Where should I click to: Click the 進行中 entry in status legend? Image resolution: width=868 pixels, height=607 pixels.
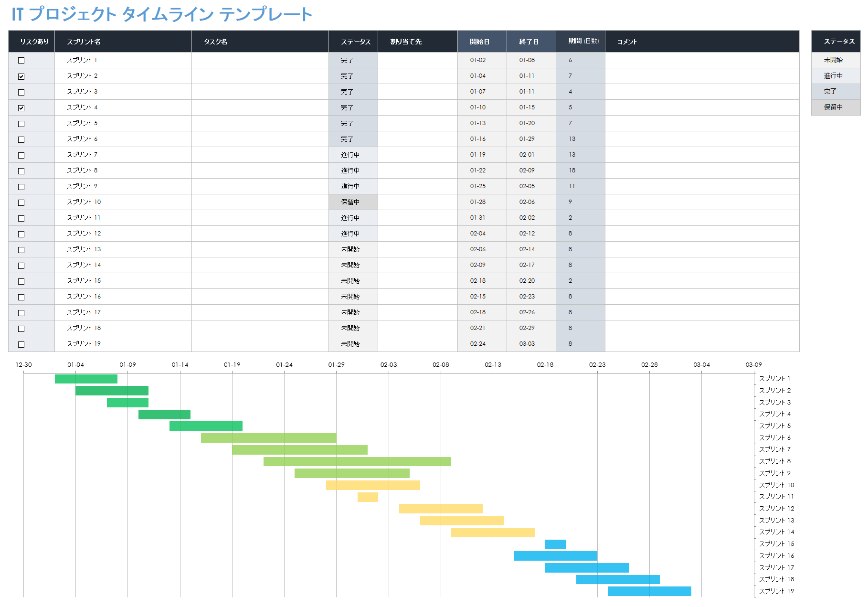pos(836,75)
